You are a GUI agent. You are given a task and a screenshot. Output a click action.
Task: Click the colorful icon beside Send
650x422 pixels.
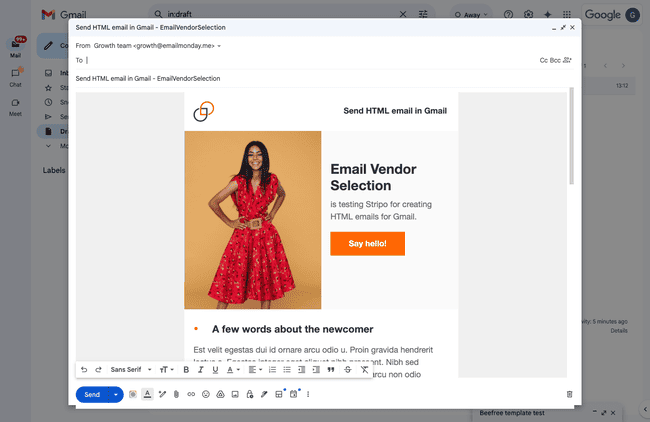click(x=133, y=394)
